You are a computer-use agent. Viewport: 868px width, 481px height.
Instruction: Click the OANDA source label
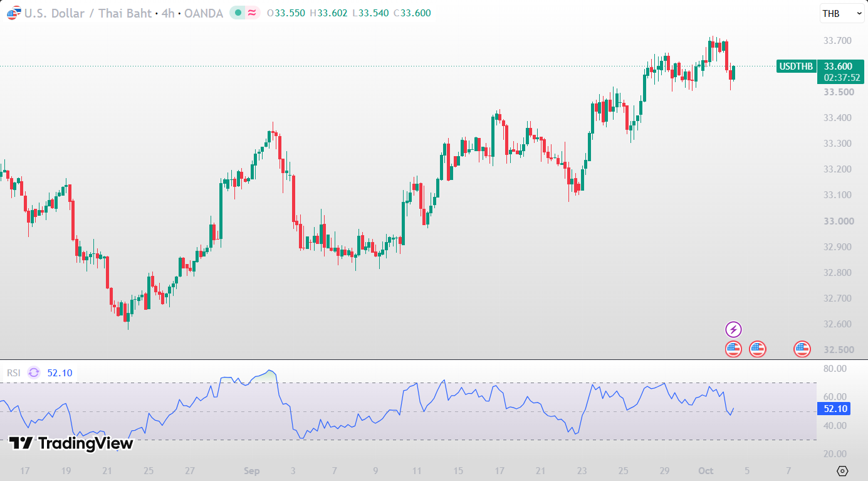(204, 13)
